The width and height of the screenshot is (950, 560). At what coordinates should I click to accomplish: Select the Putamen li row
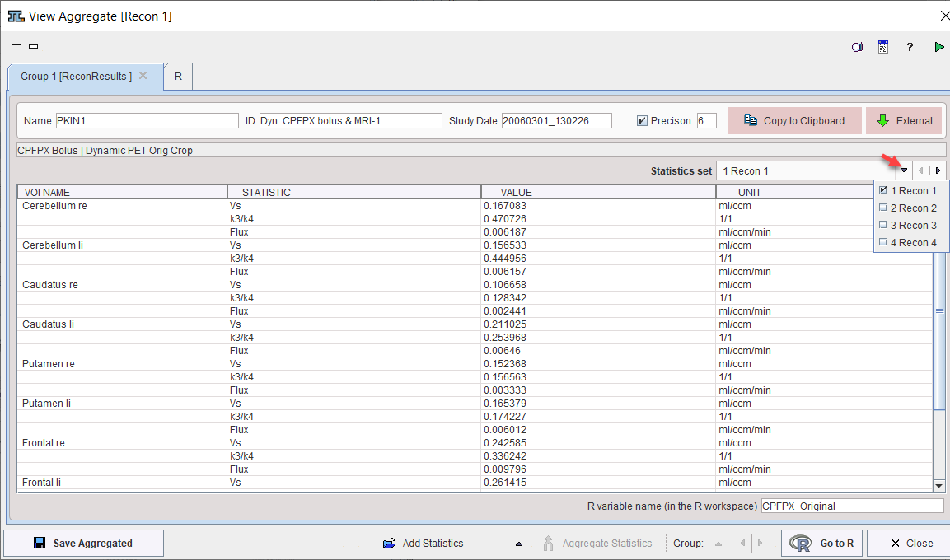(475, 404)
